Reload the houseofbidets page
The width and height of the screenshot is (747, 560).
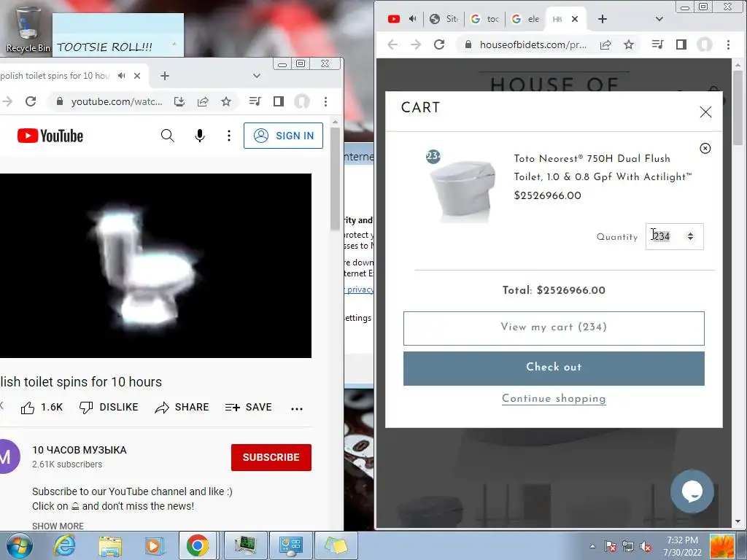click(x=439, y=44)
